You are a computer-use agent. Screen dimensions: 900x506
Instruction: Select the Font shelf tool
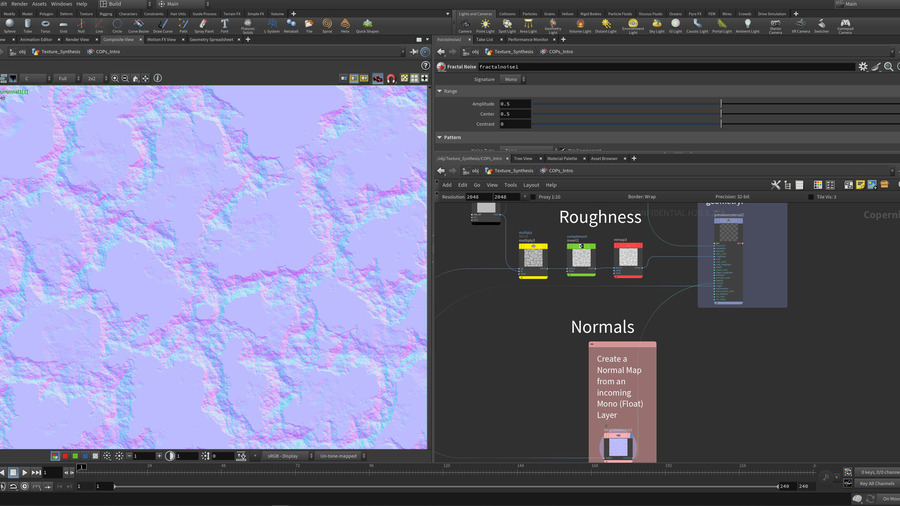224,25
